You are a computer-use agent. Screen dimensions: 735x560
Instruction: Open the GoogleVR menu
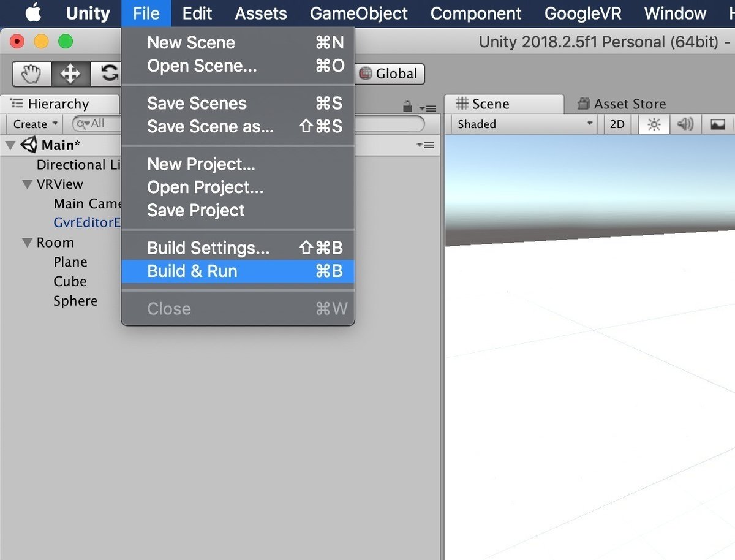pyautogui.click(x=582, y=13)
